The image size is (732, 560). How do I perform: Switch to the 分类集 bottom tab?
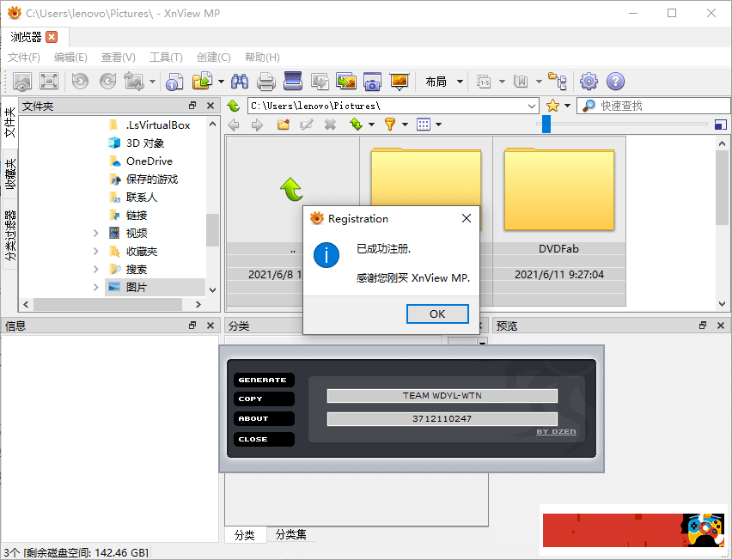(291, 534)
